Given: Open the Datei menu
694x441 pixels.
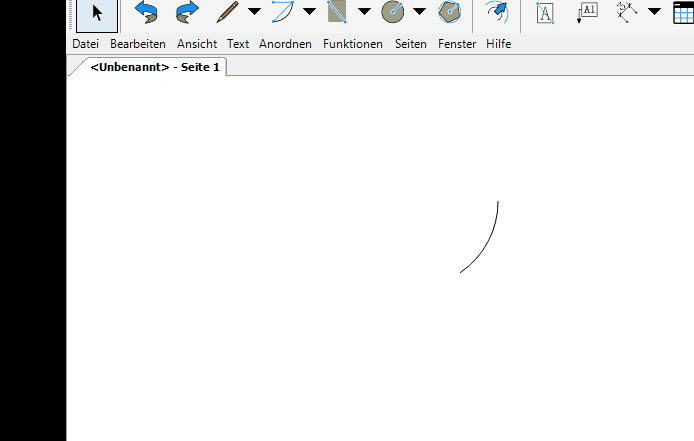Looking at the screenshot, I should (x=85, y=44).
